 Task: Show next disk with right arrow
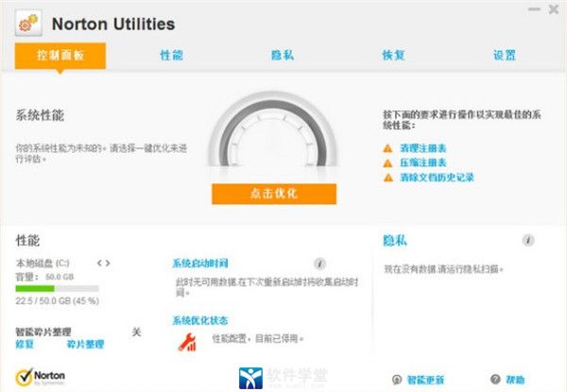(x=108, y=264)
